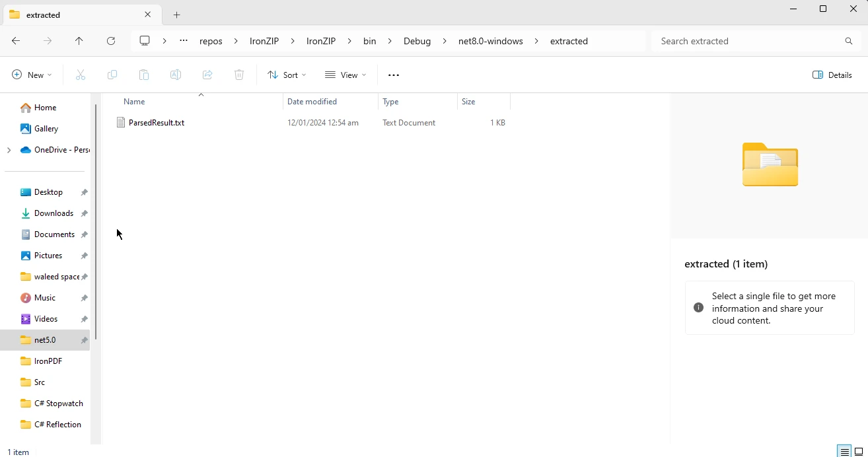The height and width of the screenshot is (457, 868).
Task: Open the New item dropdown
Action: coord(32,75)
